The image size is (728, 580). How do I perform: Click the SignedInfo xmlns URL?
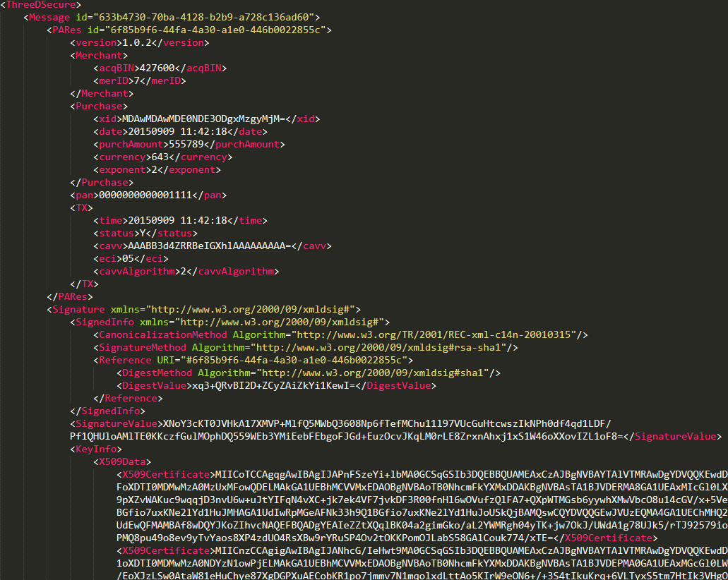coord(280,322)
